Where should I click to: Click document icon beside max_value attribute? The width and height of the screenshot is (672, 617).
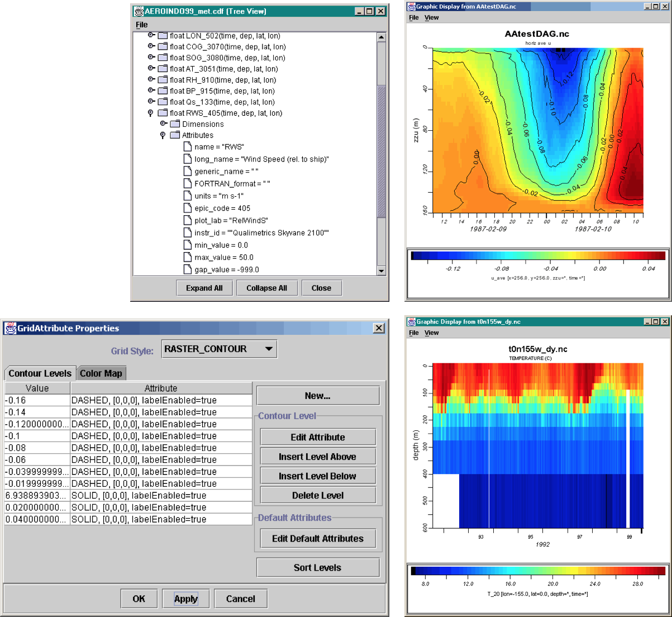(x=188, y=257)
